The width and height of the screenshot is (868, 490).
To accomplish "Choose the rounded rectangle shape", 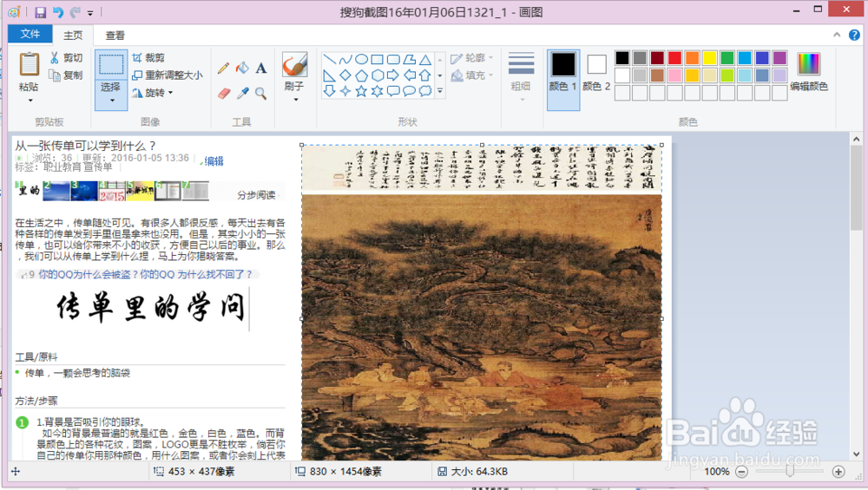I will pyautogui.click(x=393, y=59).
